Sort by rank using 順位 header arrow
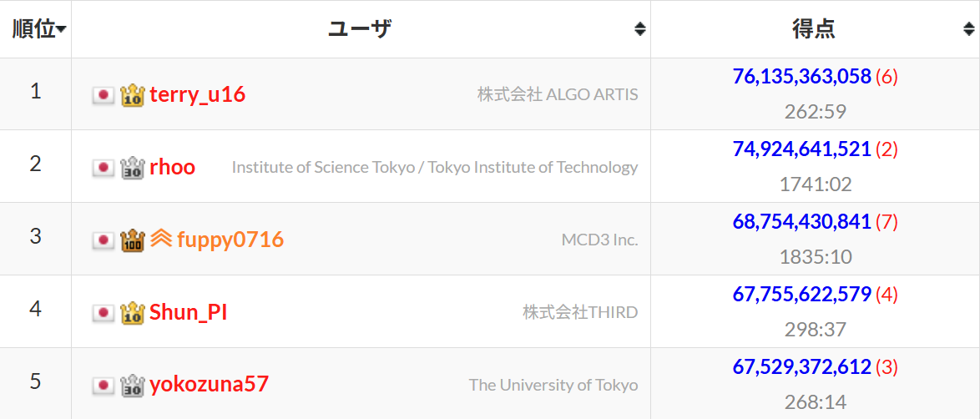 pos(62,29)
